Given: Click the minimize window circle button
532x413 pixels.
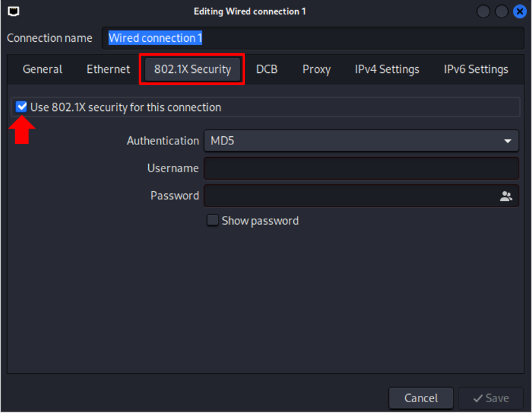Looking at the screenshot, I should [483, 11].
